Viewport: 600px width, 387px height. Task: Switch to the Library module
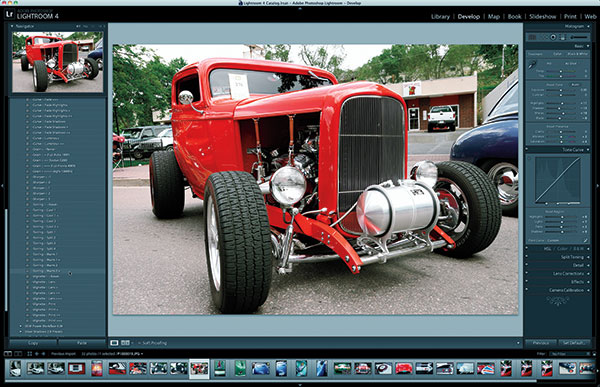440,16
